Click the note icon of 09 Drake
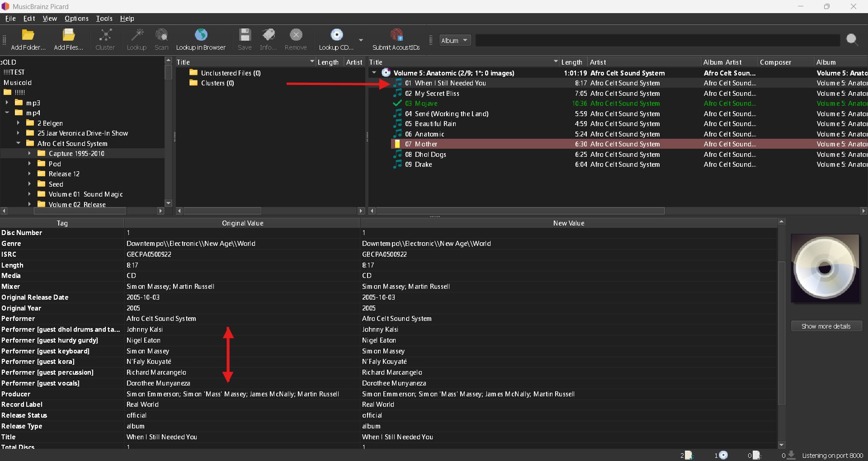The image size is (868, 461). point(397,165)
